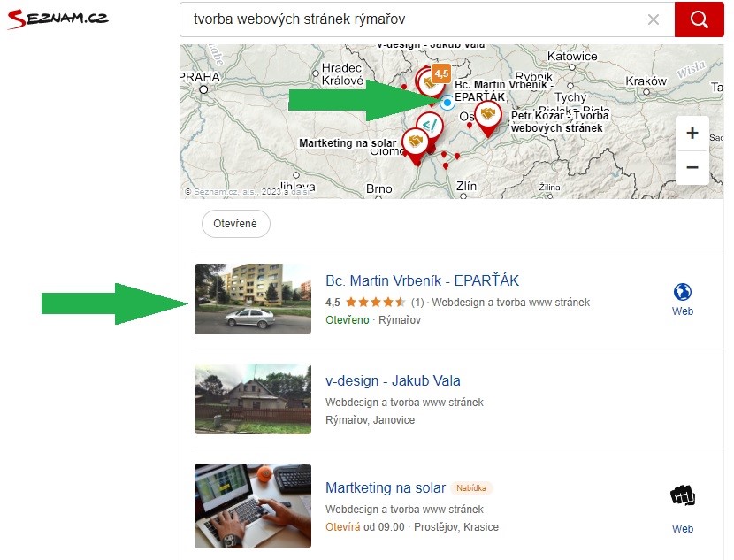
Task: Zoom in the map with plus
Action: point(692,133)
